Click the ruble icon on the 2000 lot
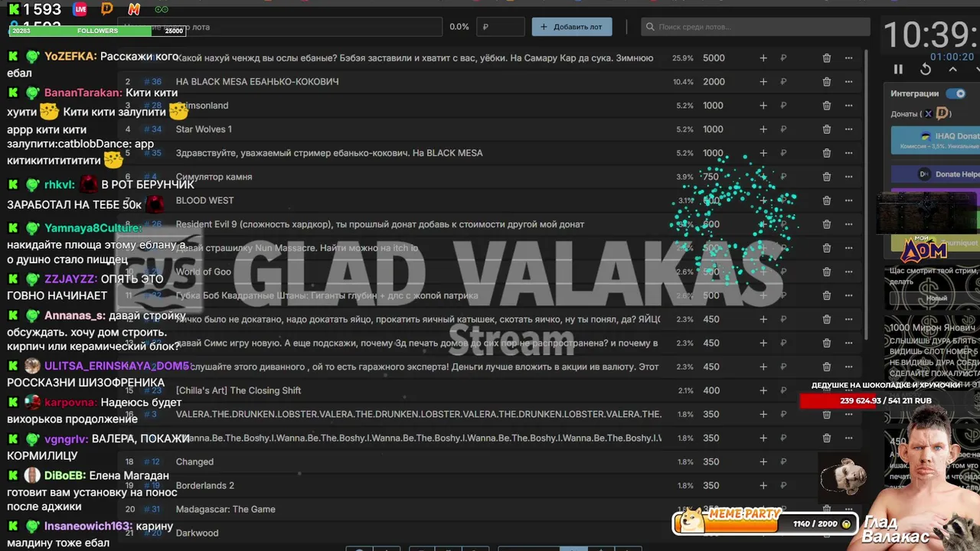 click(783, 82)
